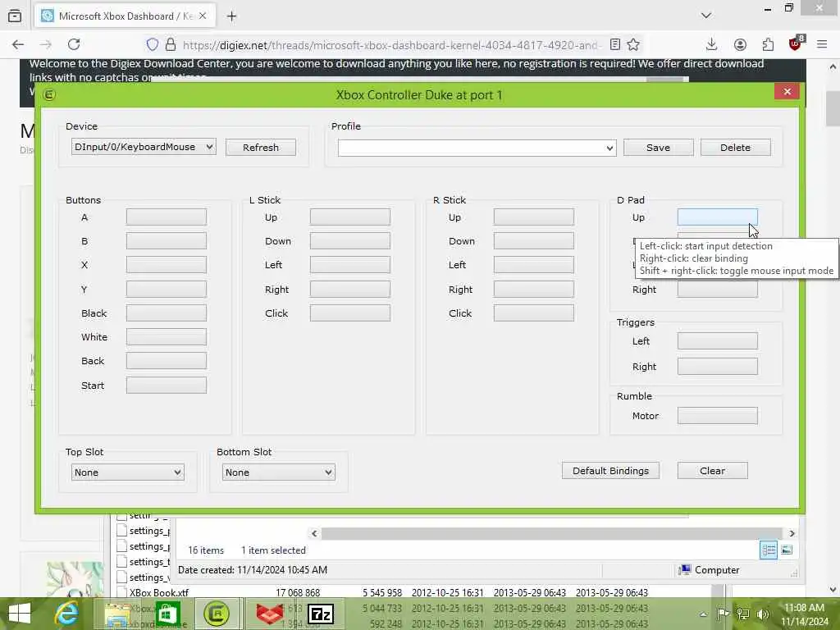The image size is (840, 630).
Task: Click the tracking protection shield icon
Action: [x=152, y=44]
